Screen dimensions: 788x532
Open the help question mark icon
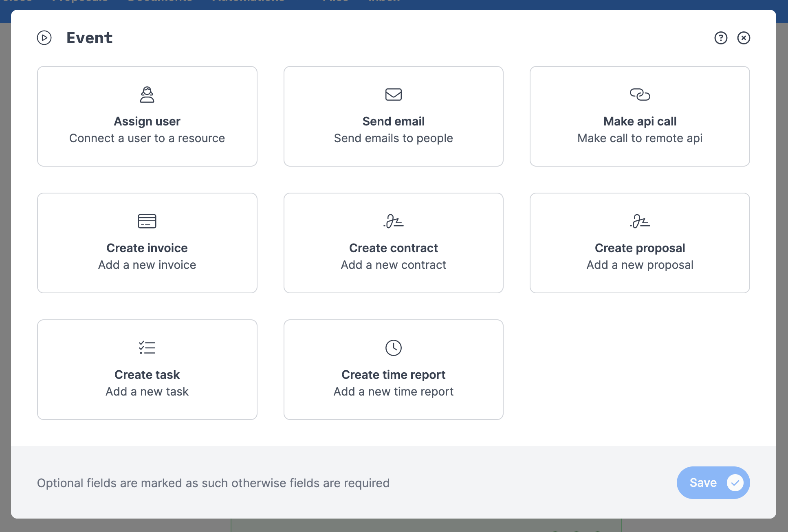click(721, 38)
